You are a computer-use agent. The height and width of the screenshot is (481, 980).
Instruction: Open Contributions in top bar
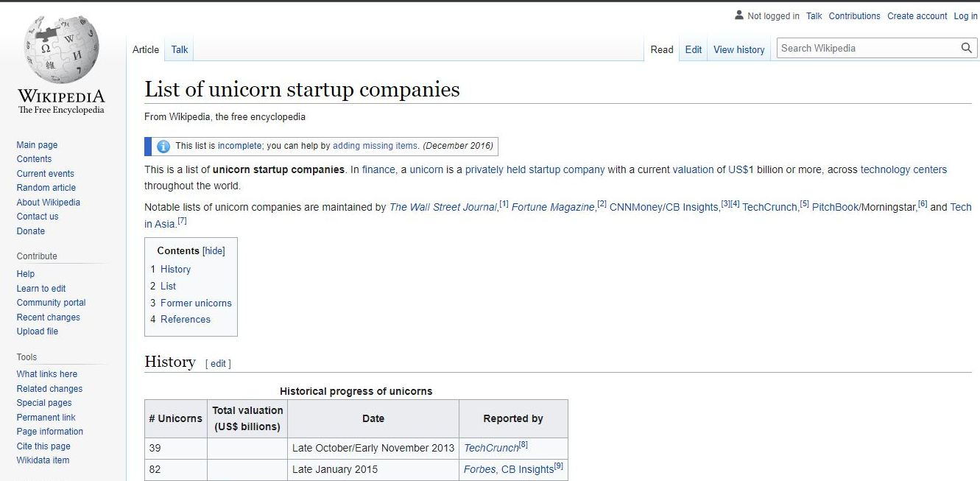[x=854, y=15]
